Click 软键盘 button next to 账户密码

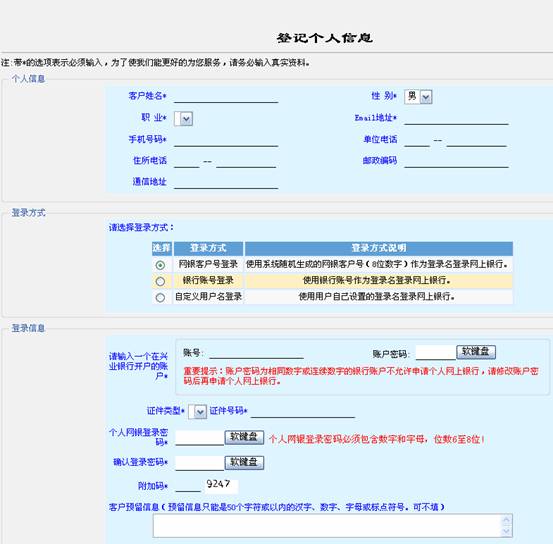click(476, 352)
